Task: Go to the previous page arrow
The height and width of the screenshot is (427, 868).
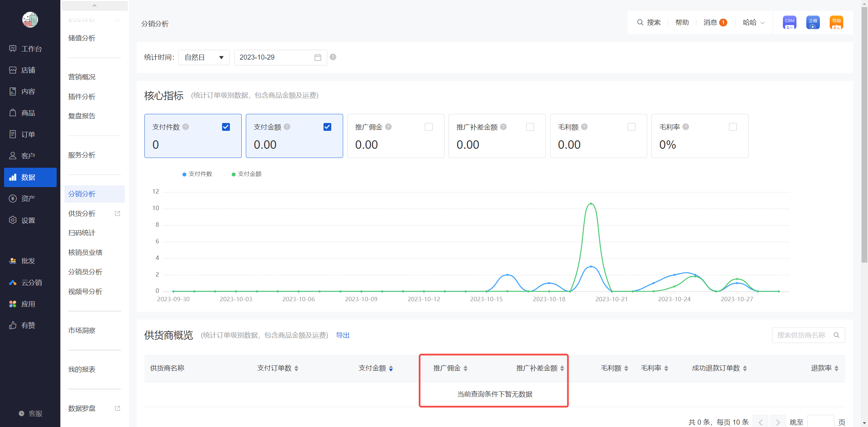Action: [761, 422]
